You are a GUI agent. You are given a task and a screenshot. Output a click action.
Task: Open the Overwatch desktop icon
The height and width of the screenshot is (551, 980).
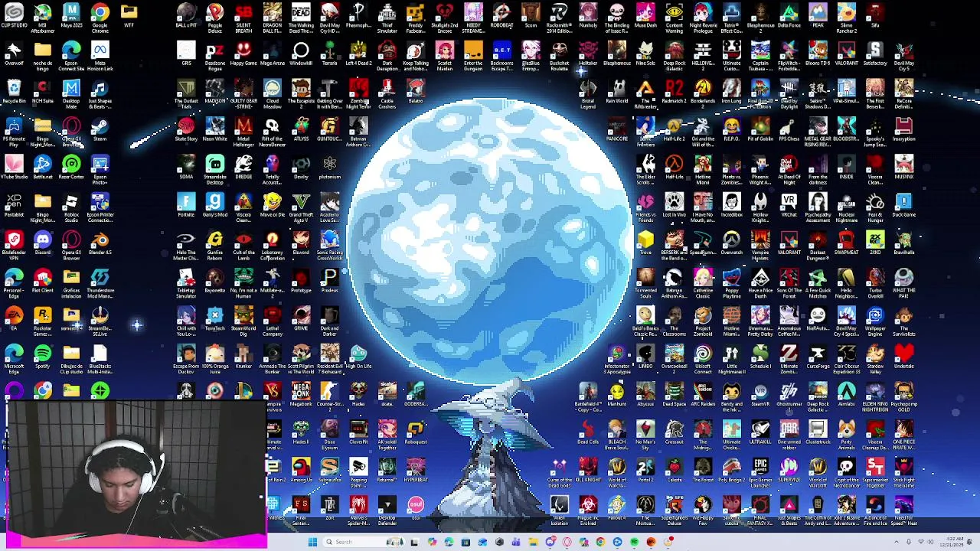(732, 243)
